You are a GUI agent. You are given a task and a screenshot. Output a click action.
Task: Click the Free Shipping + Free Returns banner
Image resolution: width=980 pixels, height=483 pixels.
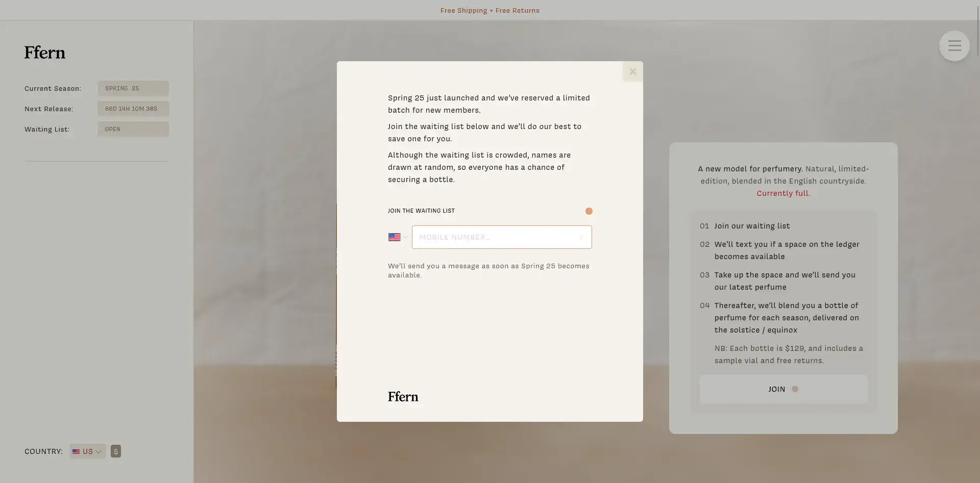(490, 10)
